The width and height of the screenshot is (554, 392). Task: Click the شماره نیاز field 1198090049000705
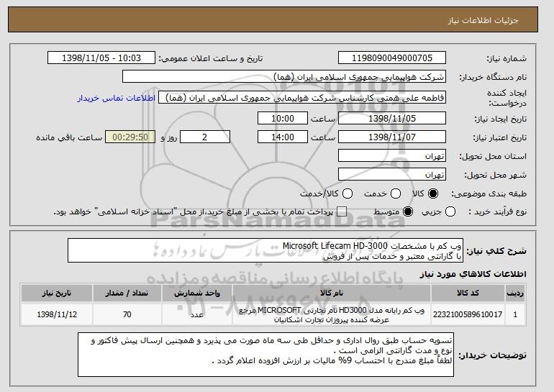[392, 58]
